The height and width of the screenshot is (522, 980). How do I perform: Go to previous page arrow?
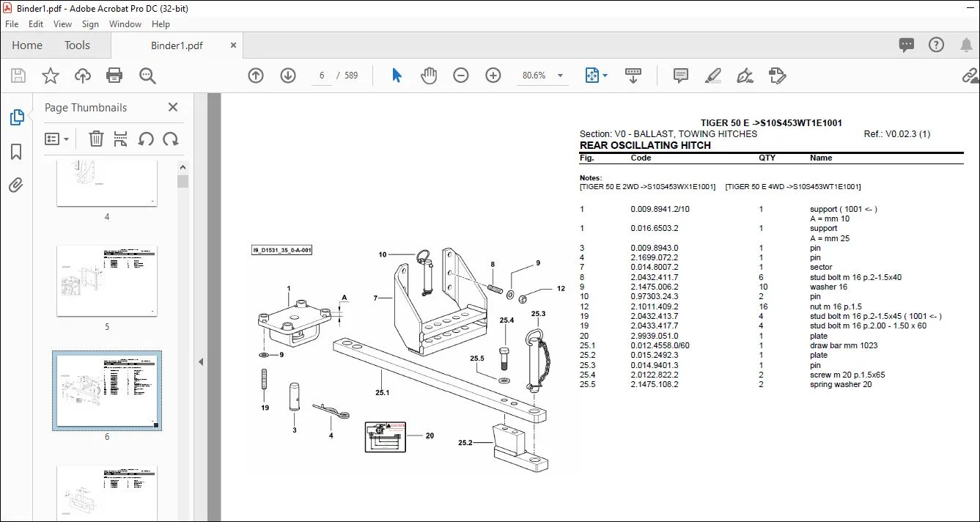tap(256, 76)
